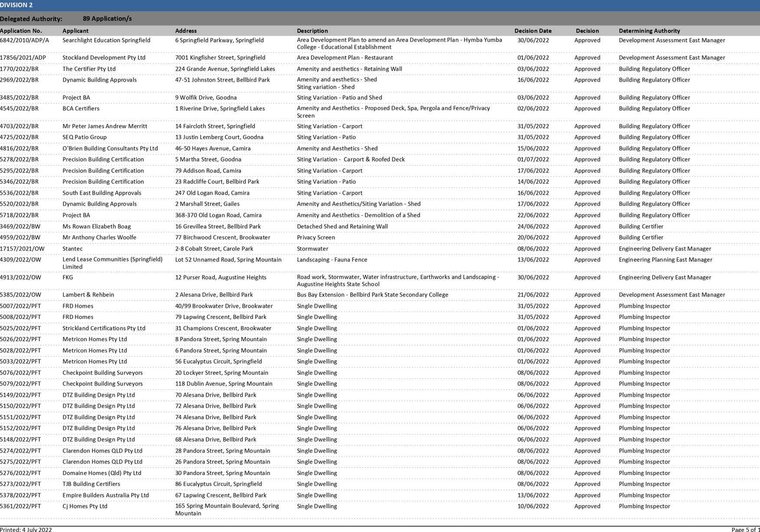760x532 pixels.
Task: Select the '89 Application/s' count text
Action: [x=107, y=19]
